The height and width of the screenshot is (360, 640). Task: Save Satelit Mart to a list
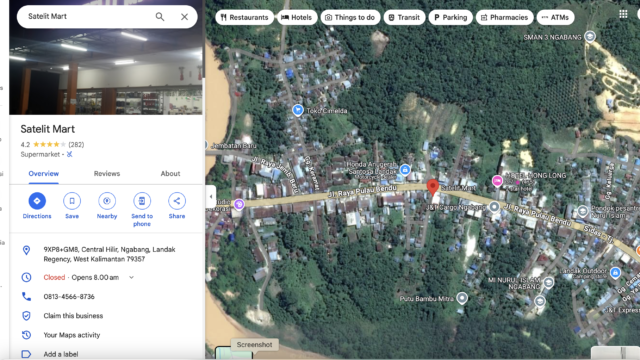tap(72, 206)
